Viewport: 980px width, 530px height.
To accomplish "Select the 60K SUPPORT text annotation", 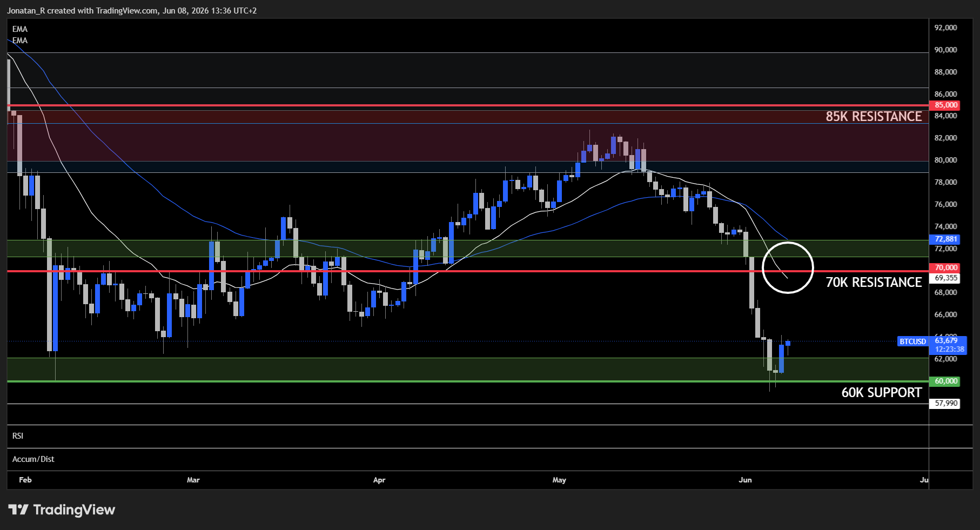I will [x=882, y=393].
